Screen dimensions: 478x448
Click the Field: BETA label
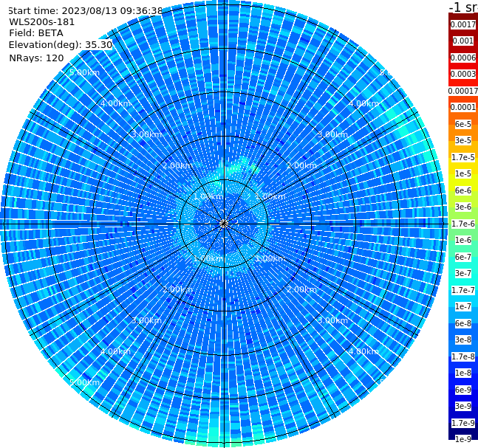pyautogui.click(x=36, y=33)
